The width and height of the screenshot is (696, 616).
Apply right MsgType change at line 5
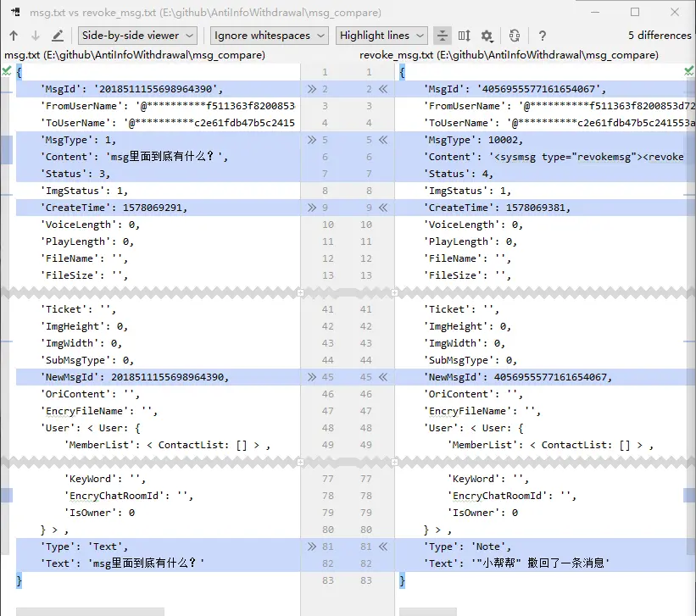(x=383, y=141)
